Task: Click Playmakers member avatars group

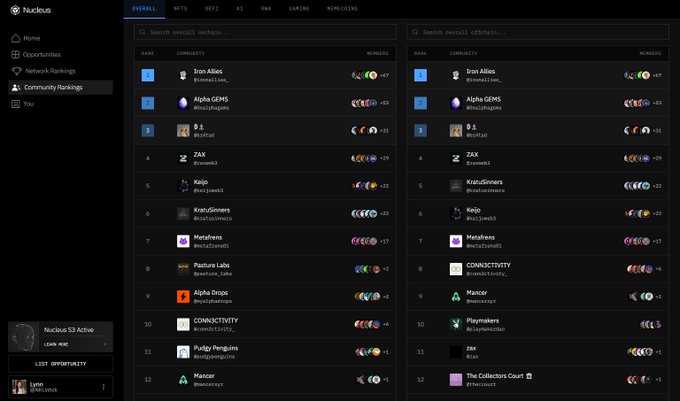Action: 651,324
